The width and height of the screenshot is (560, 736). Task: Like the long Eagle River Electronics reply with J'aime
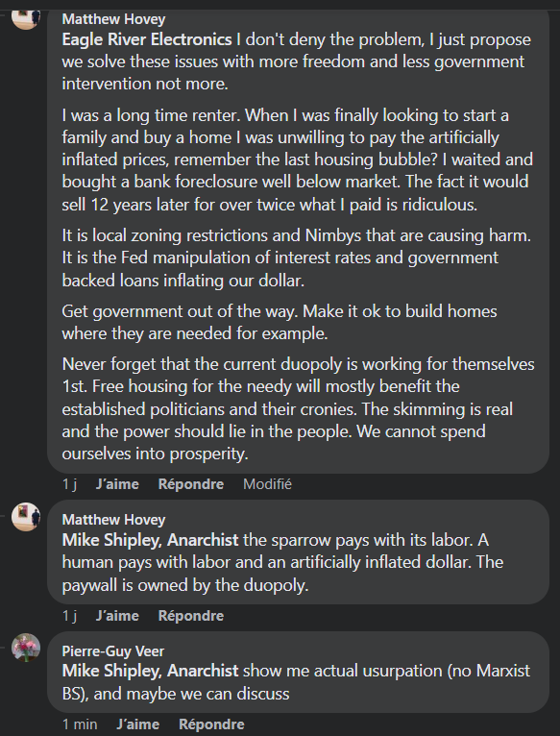point(117,484)
